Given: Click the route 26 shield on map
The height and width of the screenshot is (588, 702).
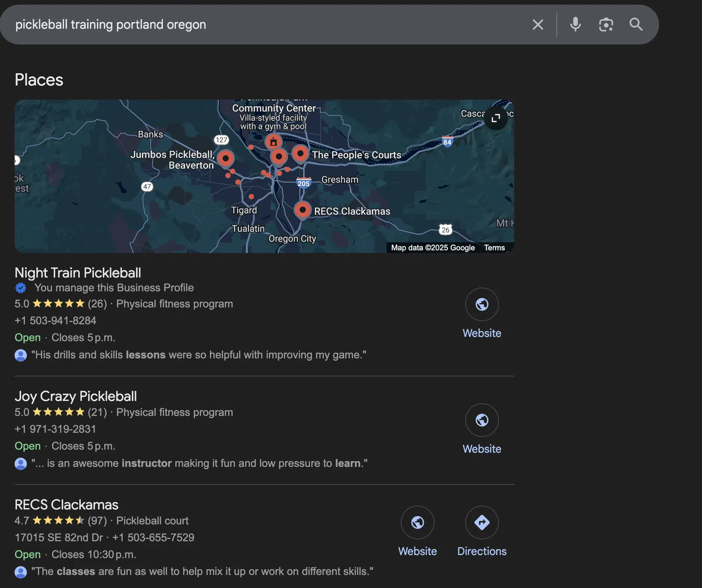Looking at the screenshot, I should (445, 230).
